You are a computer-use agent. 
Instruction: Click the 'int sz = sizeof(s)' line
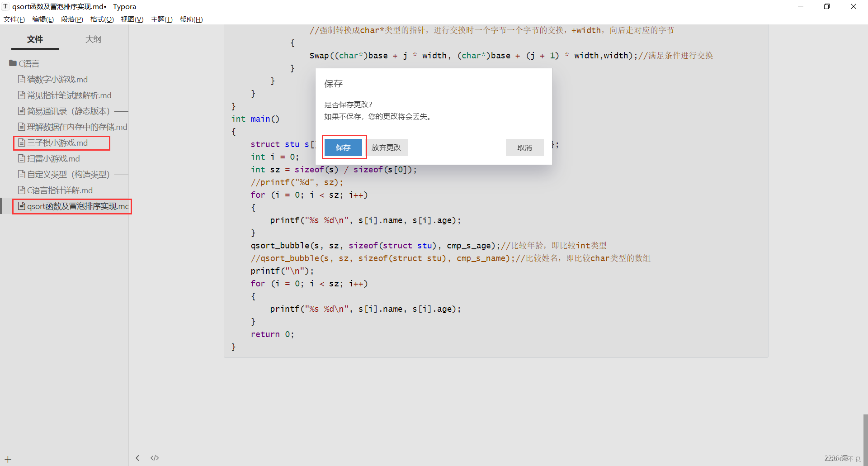[334, 170]
